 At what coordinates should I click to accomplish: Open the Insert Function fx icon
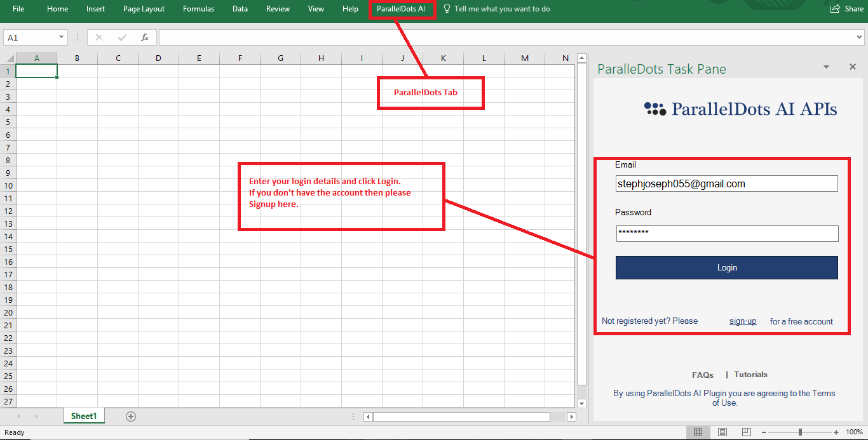pos(145,37)
